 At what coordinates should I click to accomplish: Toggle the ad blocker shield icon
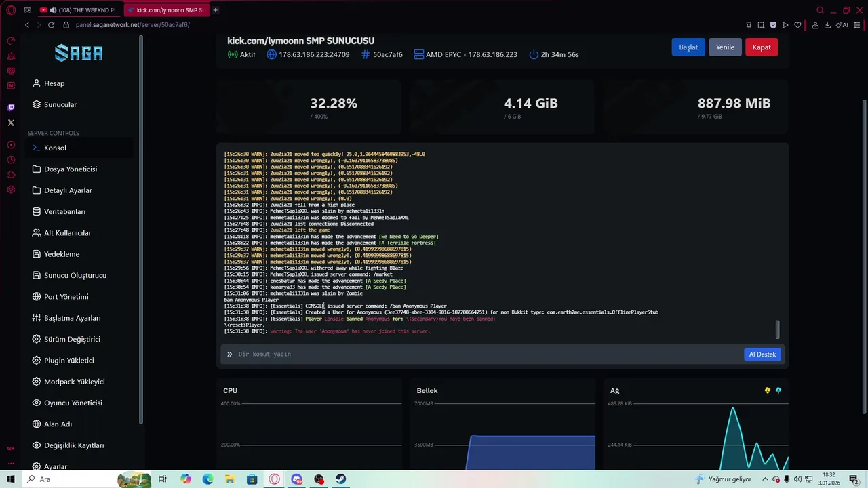tap(773, 25)
